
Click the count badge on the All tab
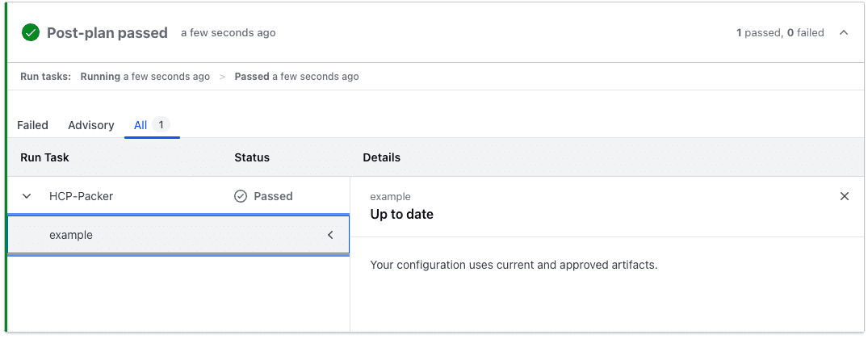click(x=161, y=125)
